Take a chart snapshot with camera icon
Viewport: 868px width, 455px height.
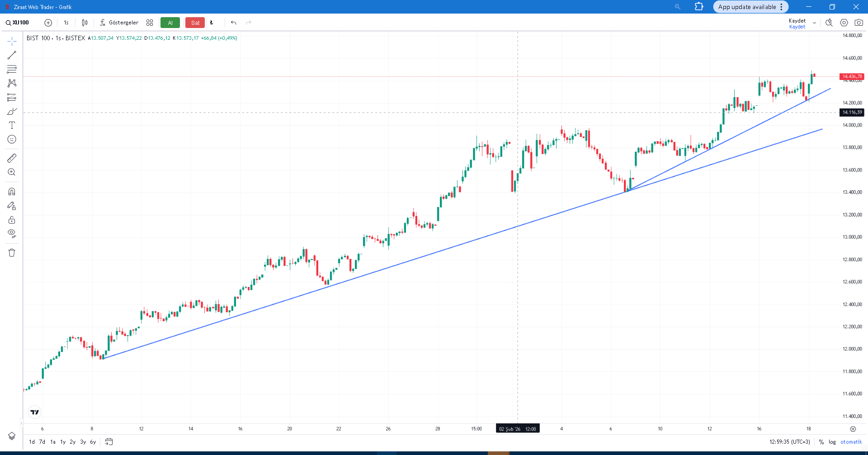click(859, 23)
